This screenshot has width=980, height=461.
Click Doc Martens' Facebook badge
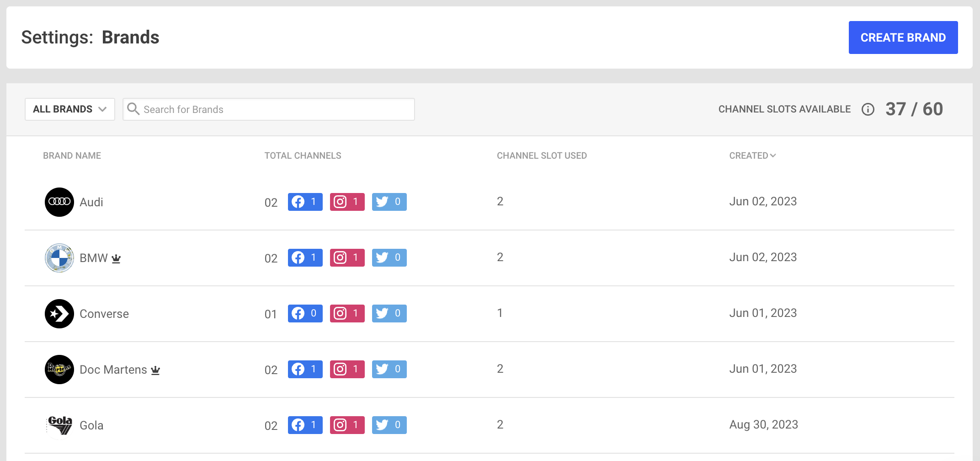[x=305, y=369]
